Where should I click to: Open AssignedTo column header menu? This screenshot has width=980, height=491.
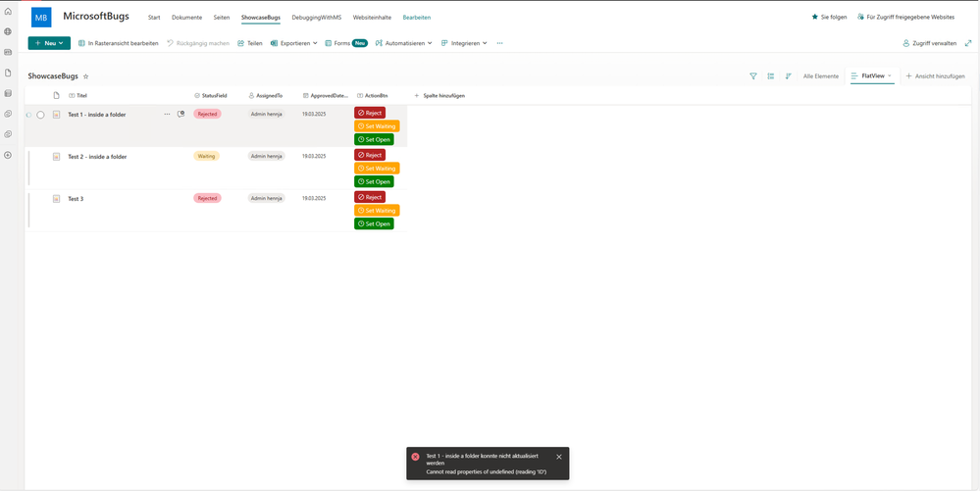point(266,96)
